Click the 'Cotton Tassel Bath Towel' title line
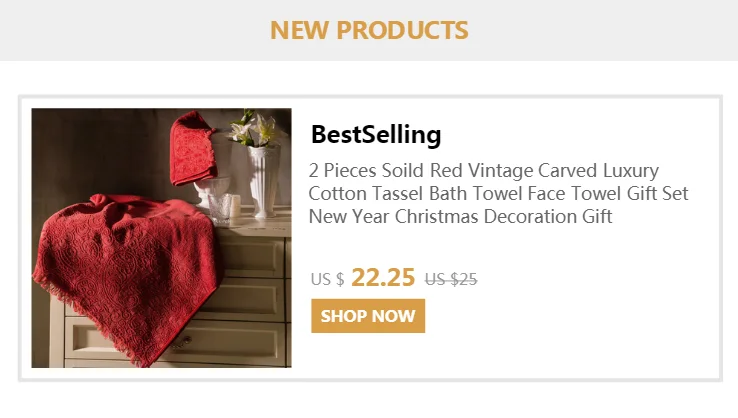 (x=498, y=193)
